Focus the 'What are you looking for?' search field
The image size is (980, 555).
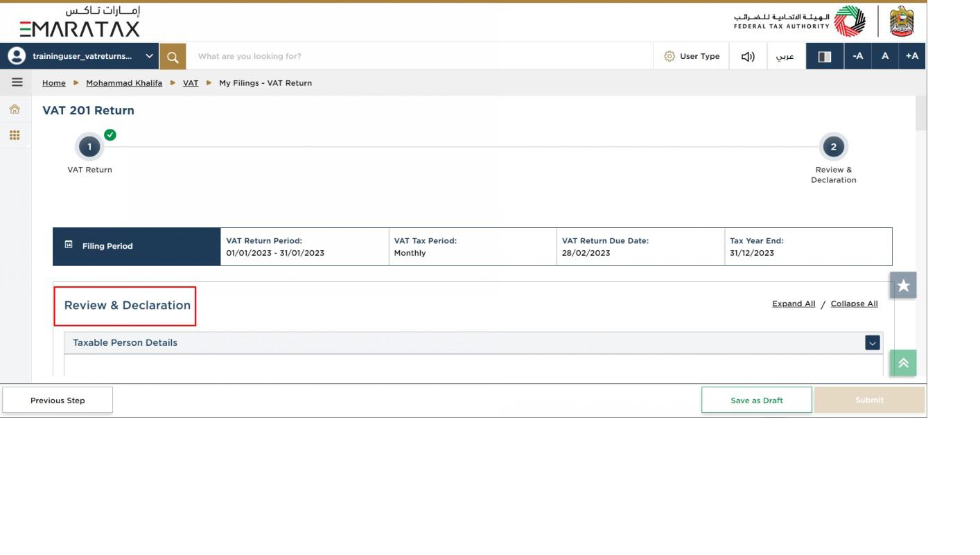pos(419,56)
